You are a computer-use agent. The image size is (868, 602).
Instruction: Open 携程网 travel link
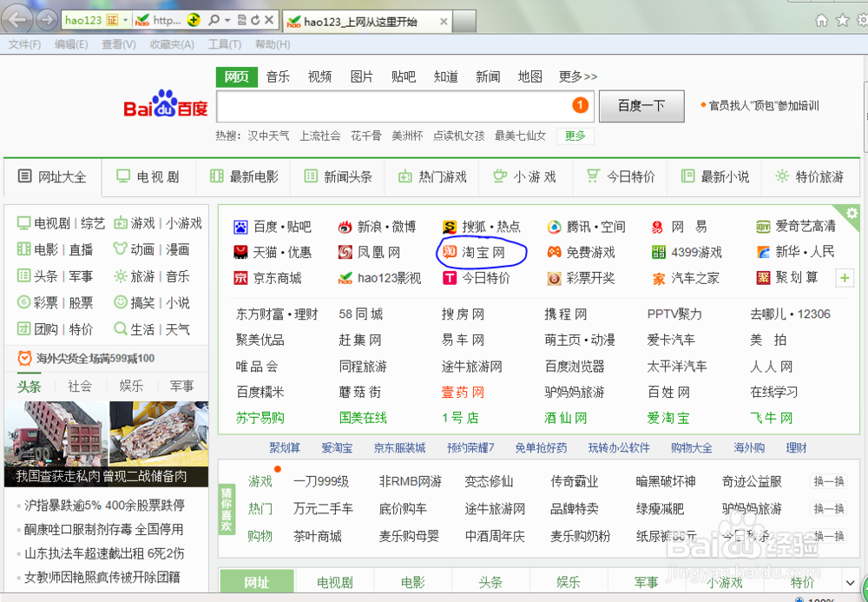(566, 314)
